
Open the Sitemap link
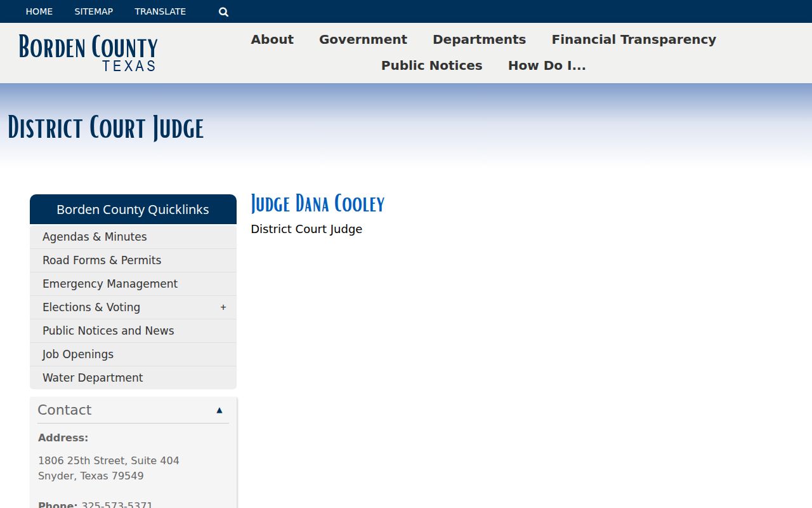click(x=94, y=11)
